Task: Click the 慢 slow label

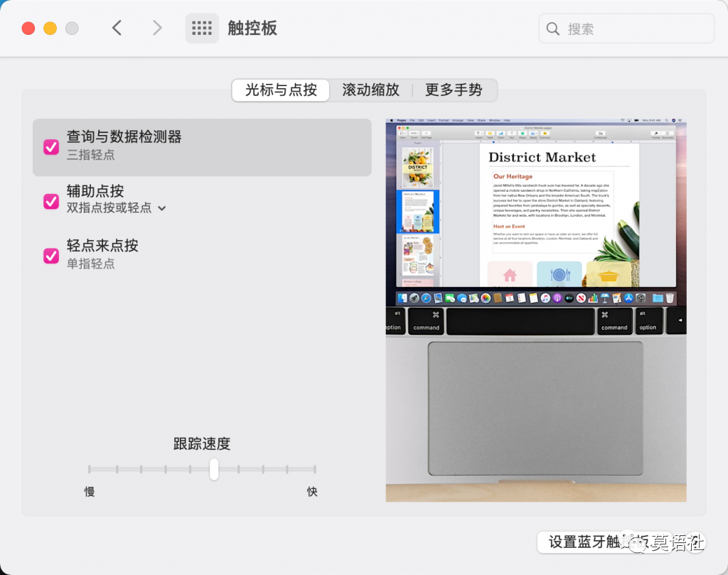Action: tap(90, 491)
